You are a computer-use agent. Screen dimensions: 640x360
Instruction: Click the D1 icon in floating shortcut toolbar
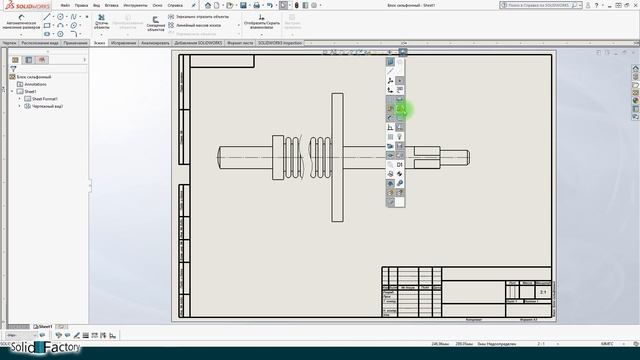pos(400,164)
